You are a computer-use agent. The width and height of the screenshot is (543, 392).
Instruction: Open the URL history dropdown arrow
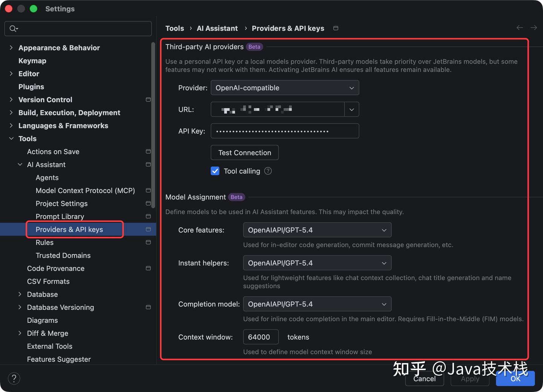(x=351, y=109)
